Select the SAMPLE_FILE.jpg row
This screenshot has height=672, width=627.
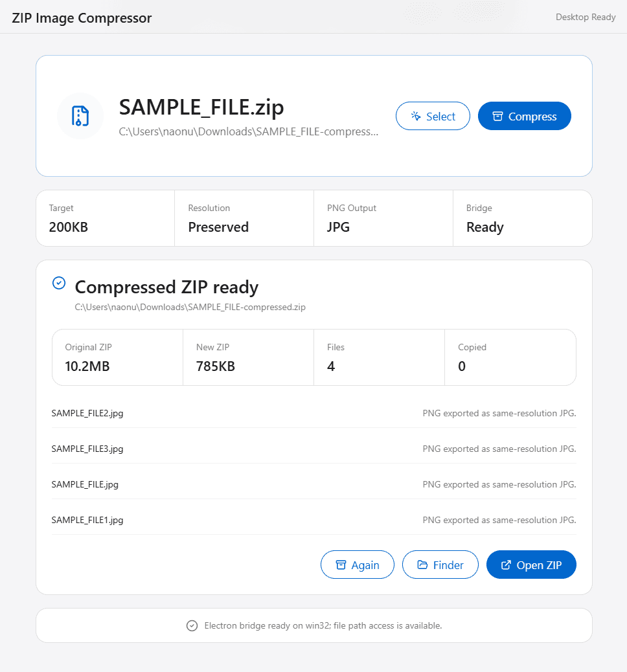point(314,484)
